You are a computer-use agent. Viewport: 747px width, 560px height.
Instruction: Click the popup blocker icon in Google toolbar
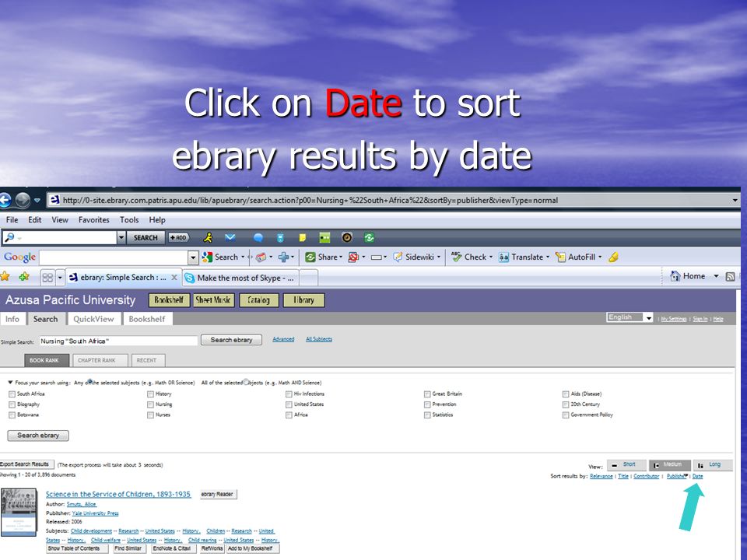click(x=353, y=257)
